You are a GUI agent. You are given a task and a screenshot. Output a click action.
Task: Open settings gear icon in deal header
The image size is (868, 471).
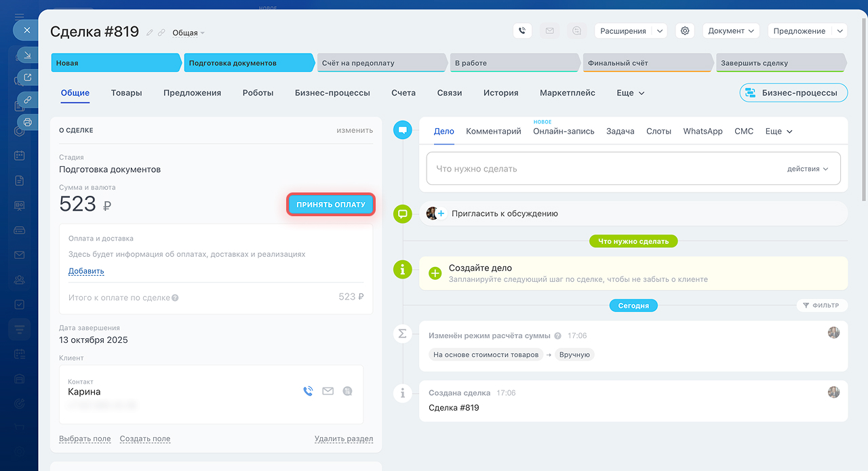tap(685, 30)
